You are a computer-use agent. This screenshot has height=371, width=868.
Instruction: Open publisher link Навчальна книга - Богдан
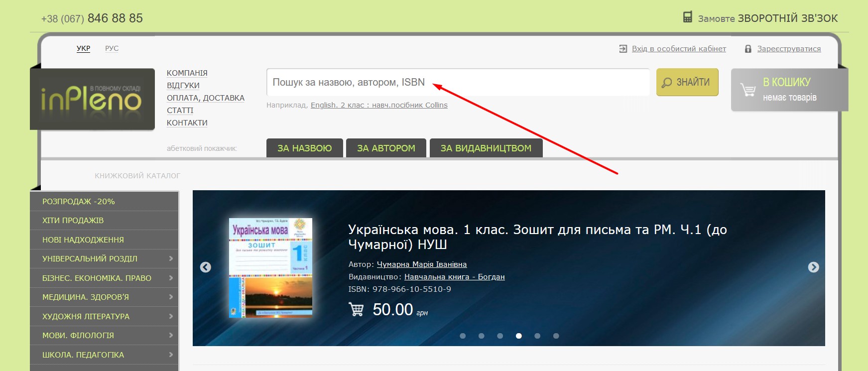[x=455, y=277]
